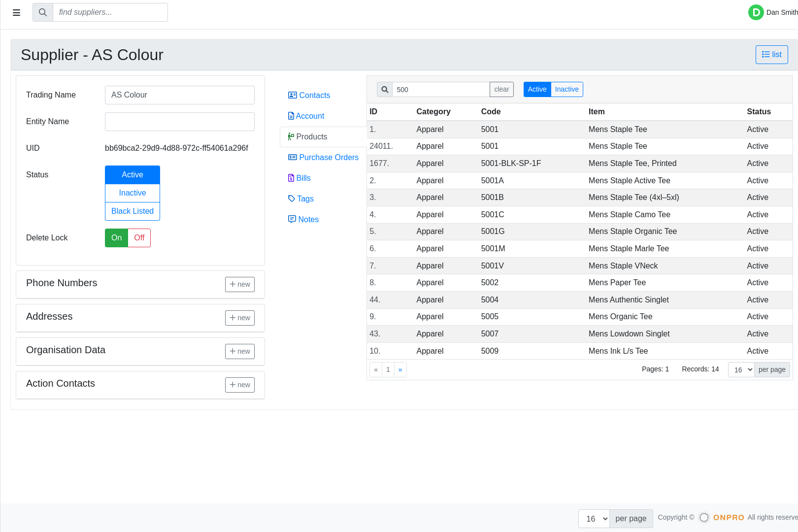The image size is (798, 532).
Task: Click the Contacts card icon
Action: [293, 95]
